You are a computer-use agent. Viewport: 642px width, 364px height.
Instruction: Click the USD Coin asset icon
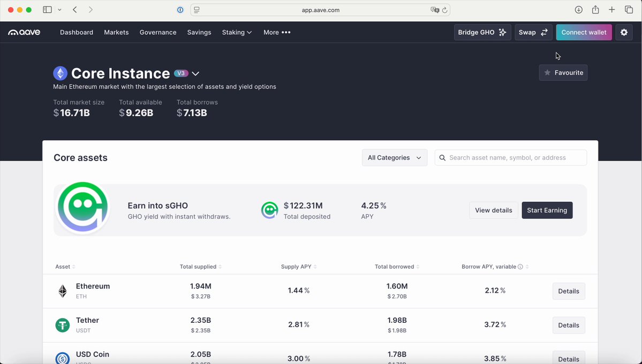[x=62, y=359]
